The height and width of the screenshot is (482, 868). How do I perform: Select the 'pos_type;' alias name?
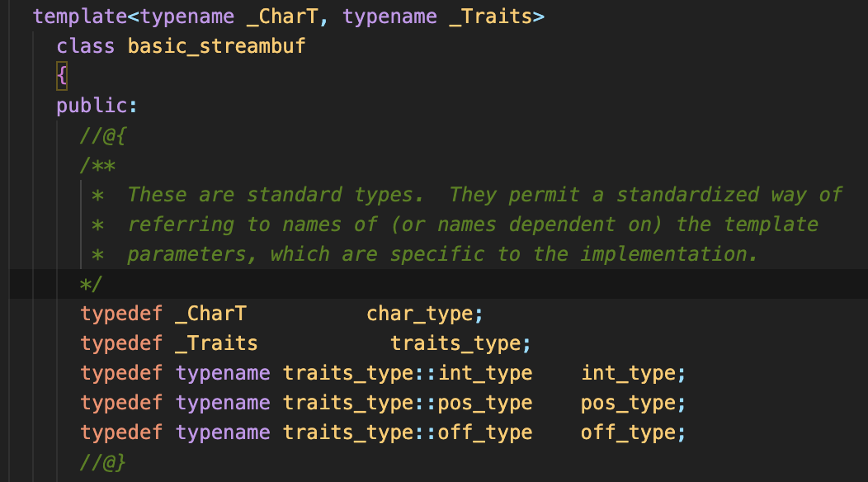tap(634, 404)
